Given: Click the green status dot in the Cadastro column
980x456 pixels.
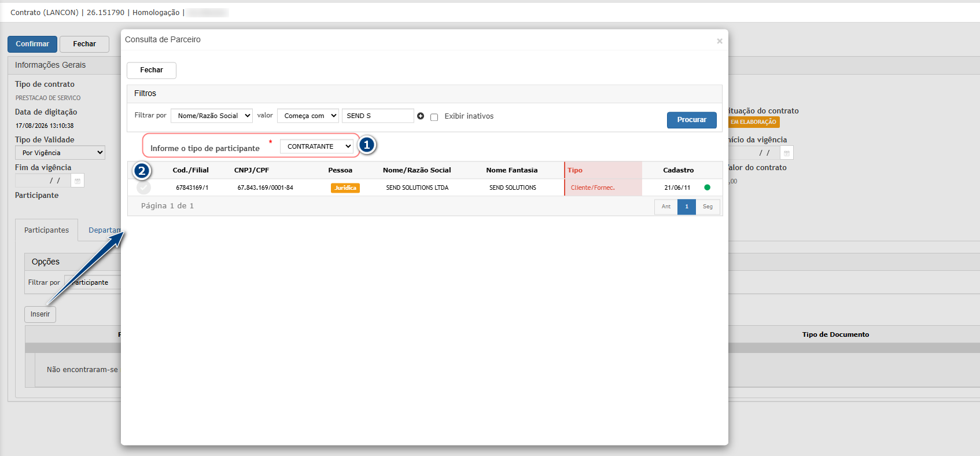Looking at the screenshot, I should (707, 187).
